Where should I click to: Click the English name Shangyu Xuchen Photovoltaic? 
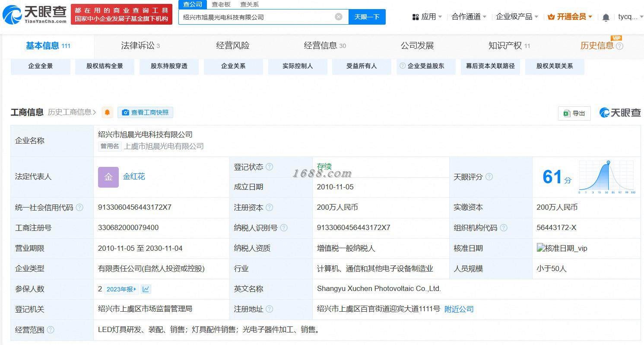(x=379, y=289)
